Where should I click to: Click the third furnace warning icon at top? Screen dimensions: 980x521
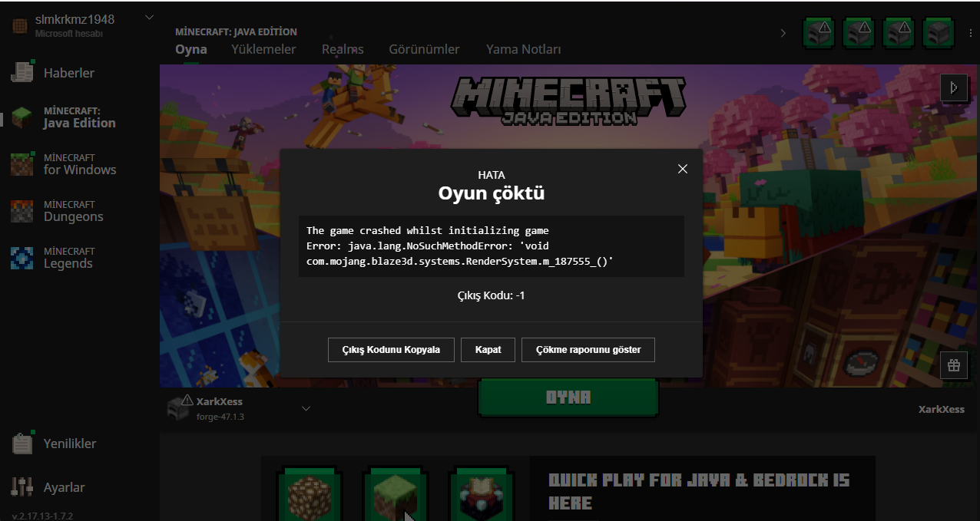tap(899, 34)
